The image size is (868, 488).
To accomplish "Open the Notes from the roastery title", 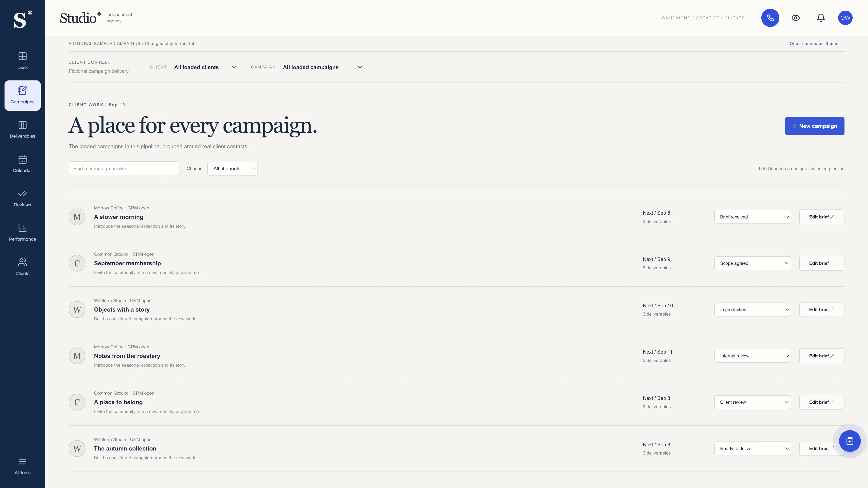I will (127, 356).
